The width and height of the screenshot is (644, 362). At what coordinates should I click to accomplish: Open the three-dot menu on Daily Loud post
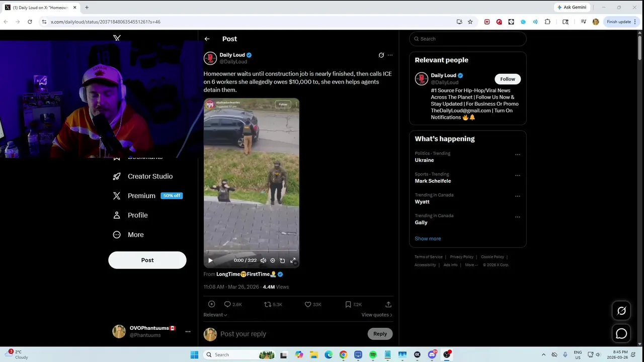pyautogui.click(x=390, y=55)
